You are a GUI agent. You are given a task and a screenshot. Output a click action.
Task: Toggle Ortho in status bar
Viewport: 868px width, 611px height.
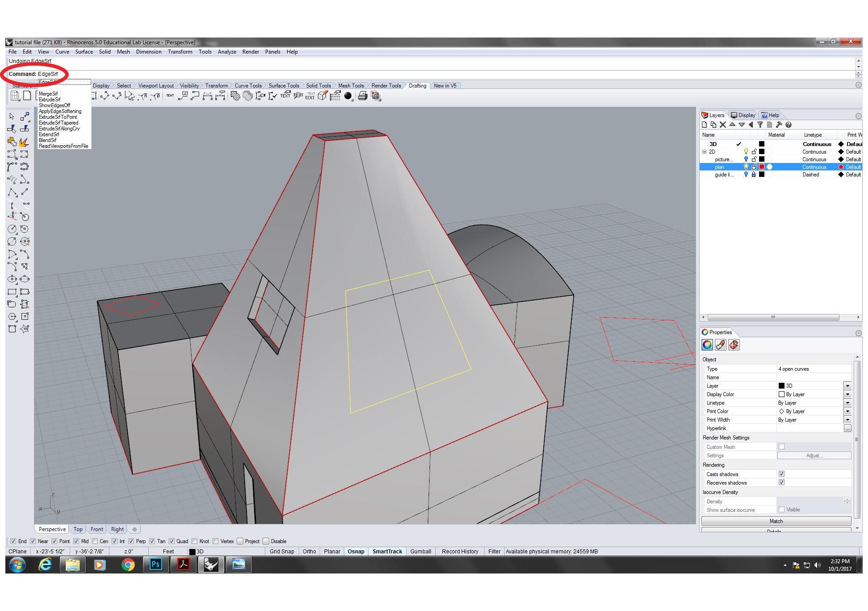pyautogui.click(x=309, y=552)
